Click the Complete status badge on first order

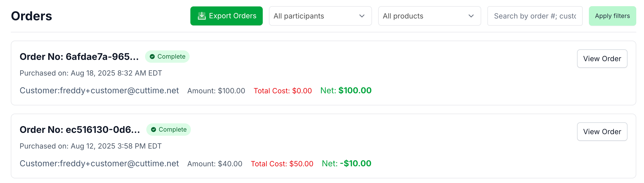(167, 57)
